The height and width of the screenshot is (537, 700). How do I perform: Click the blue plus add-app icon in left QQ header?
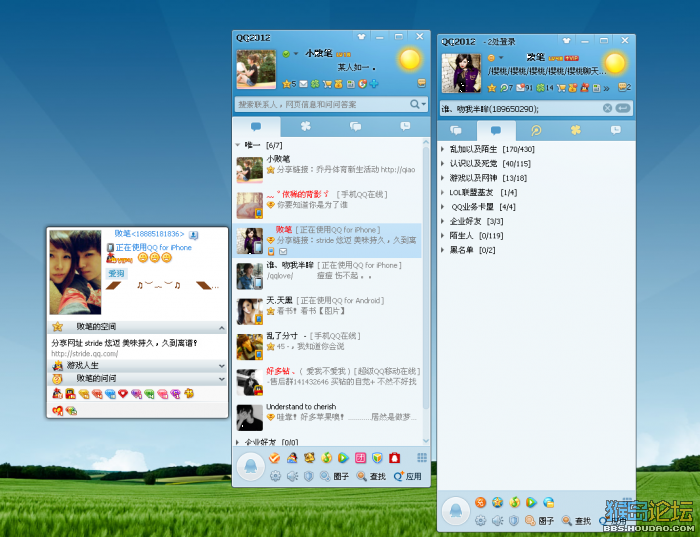(x=374, y=83)
